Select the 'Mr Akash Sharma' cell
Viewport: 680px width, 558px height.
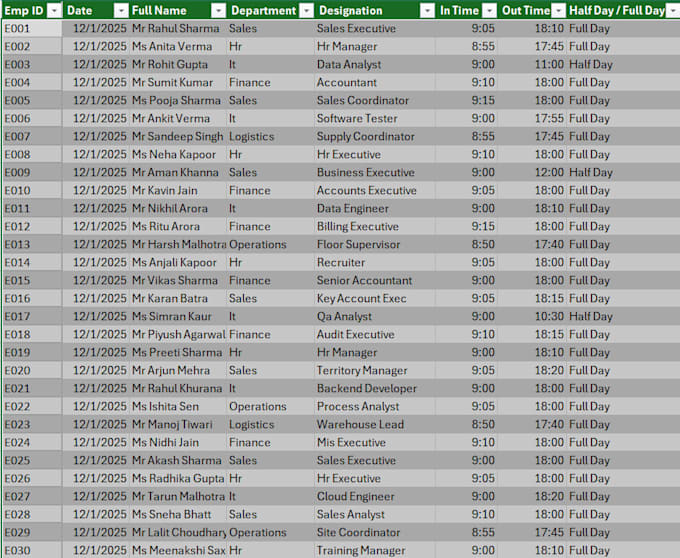177,460
